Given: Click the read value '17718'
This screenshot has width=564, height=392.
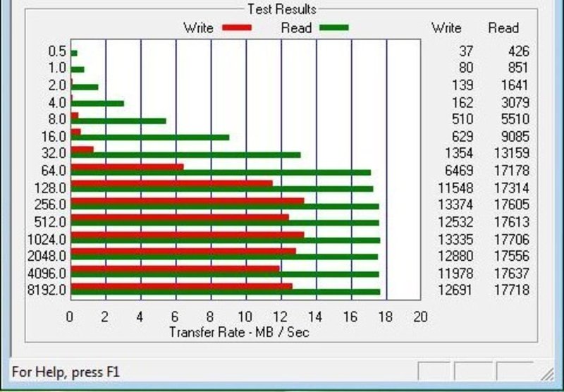Looking at the screenshot, I should tap(512, 290).
